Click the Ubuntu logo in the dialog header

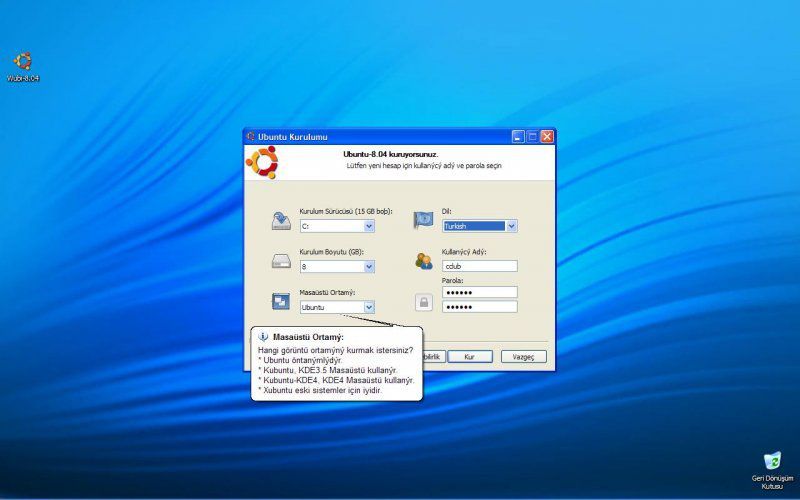point(262,162)
